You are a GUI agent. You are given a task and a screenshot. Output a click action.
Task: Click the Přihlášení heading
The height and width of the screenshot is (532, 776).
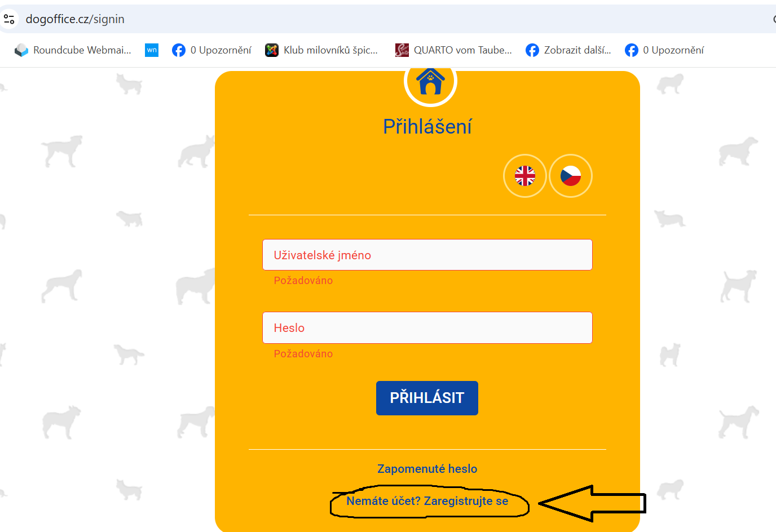[427, 127]
